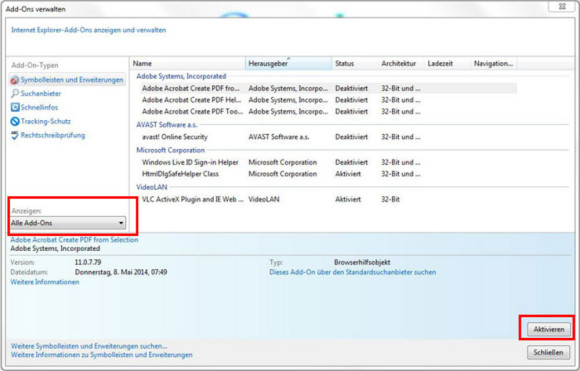Select Windows Live ID Sign-in Helper
This screenshot has height=371, width=580.
pos(324,162)
